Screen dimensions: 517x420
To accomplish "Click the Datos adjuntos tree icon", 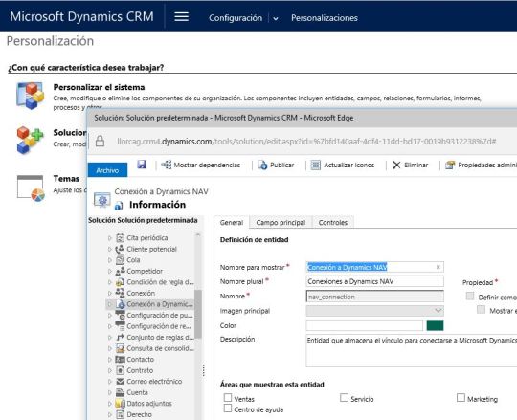I will click(120, 403).
